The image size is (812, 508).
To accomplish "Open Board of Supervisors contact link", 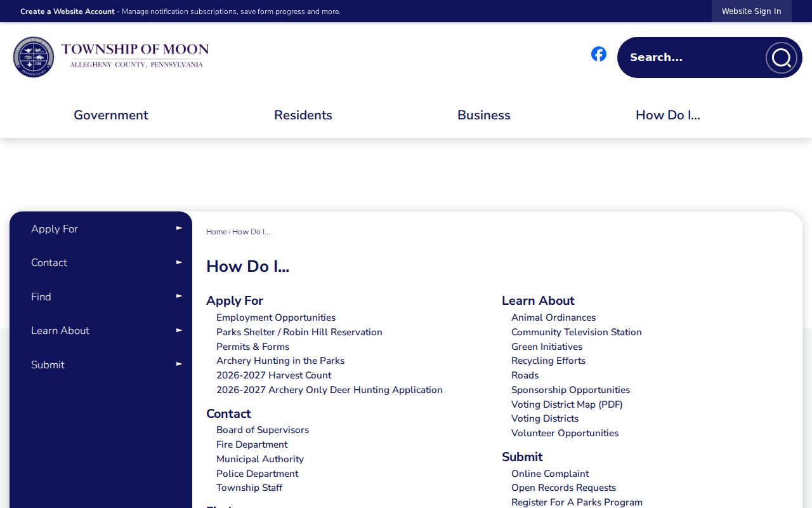I will coord(263,430).
